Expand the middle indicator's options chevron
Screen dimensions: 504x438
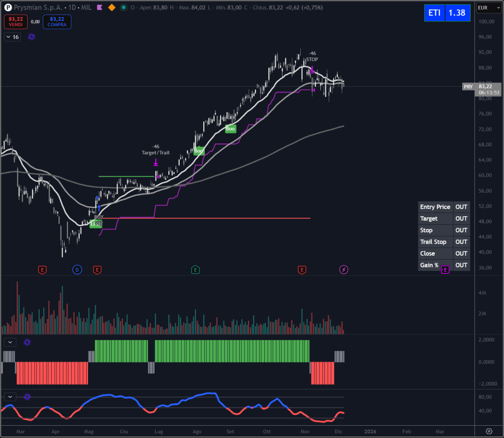tap(10, 342)
